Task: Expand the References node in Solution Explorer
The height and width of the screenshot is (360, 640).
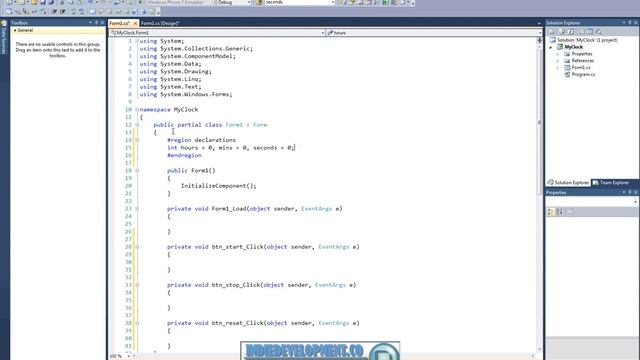Action: (558, 61)
